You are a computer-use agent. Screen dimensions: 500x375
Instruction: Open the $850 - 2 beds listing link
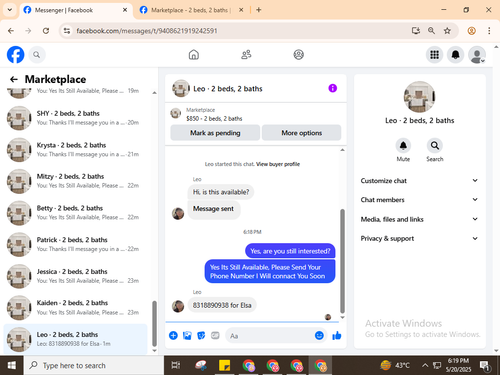[x=214, y=118]
